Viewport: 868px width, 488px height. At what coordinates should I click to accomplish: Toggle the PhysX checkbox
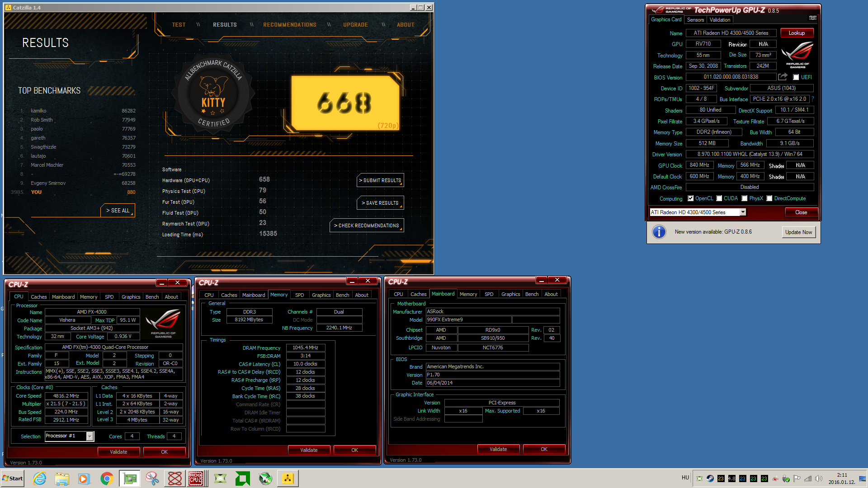744,198
